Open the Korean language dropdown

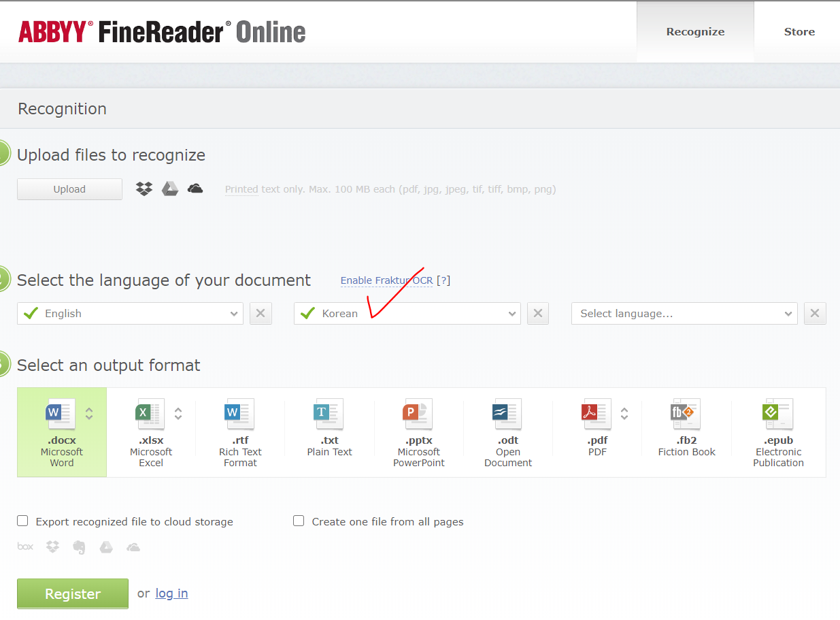[407, 314]
